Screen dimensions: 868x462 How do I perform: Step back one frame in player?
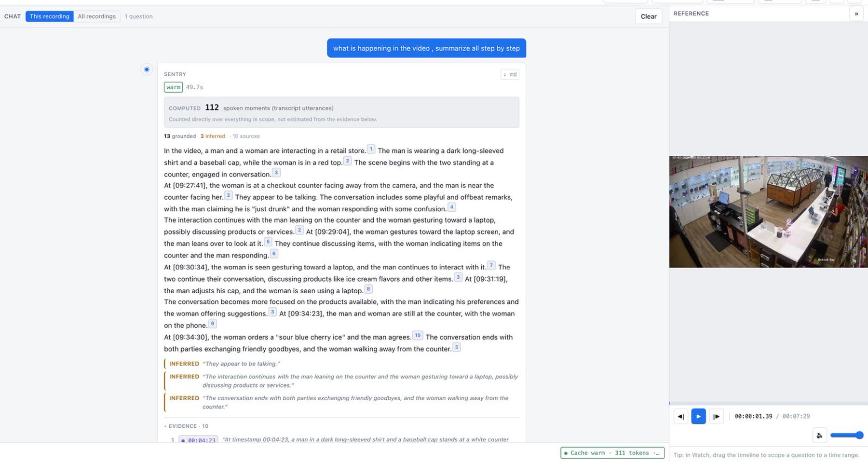click(681, 416)
